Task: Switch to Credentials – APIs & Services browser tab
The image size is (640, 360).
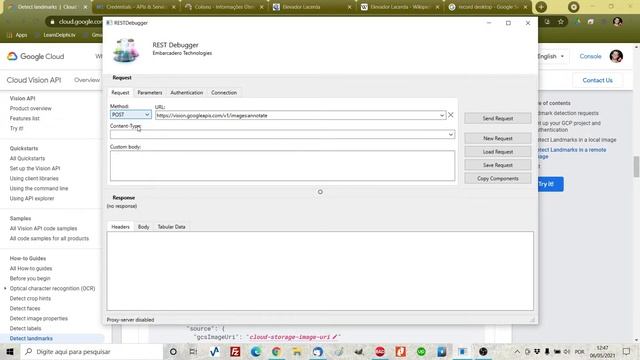Action: pos(136,7)
